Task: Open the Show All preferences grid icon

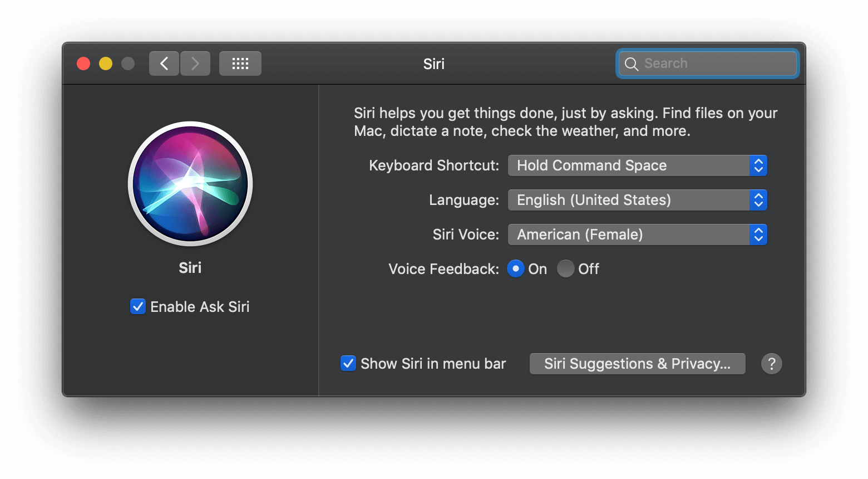Action: (240, 63)
